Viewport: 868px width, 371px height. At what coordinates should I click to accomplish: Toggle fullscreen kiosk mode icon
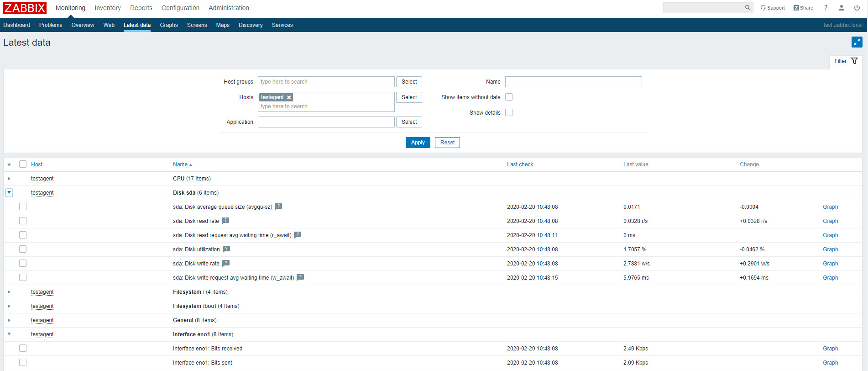click(x=857, y=42)
